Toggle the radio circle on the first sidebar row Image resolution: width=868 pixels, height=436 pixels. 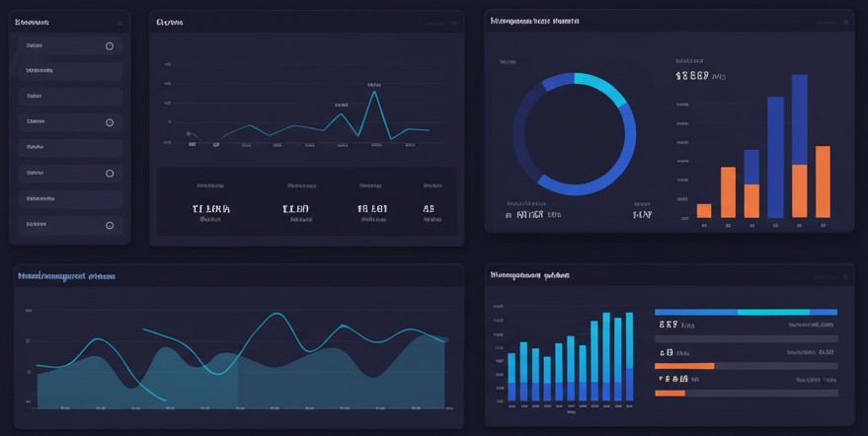click(x=110, y=46)
